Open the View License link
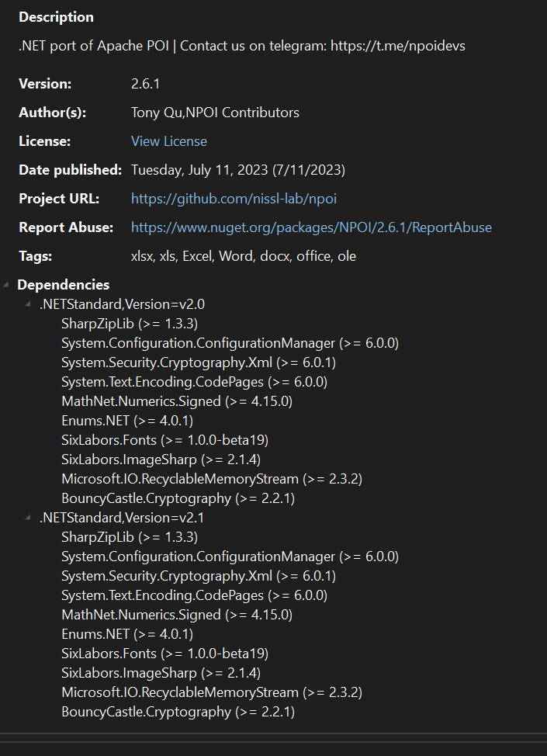The image size is (547, 756). point(168,140)
